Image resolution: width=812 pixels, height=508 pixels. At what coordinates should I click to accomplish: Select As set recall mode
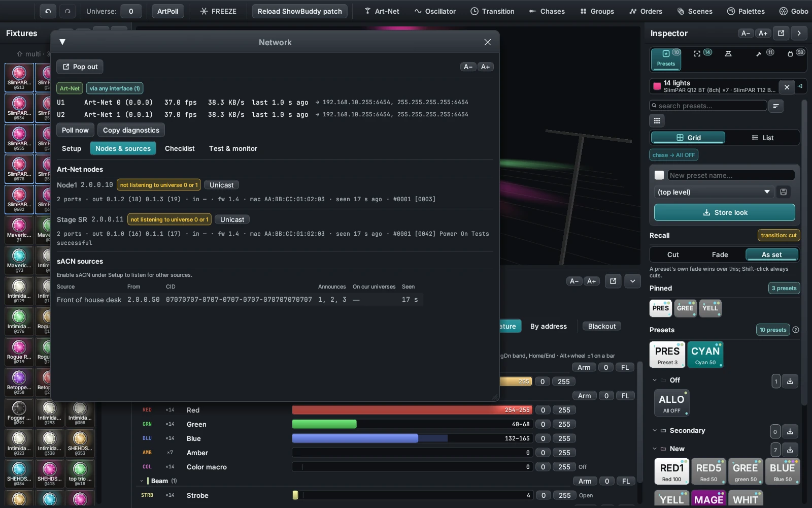point(771,255)
